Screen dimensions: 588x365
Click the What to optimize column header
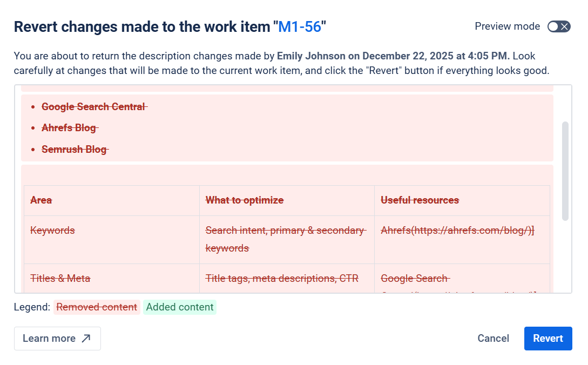[x=245, y=200]
